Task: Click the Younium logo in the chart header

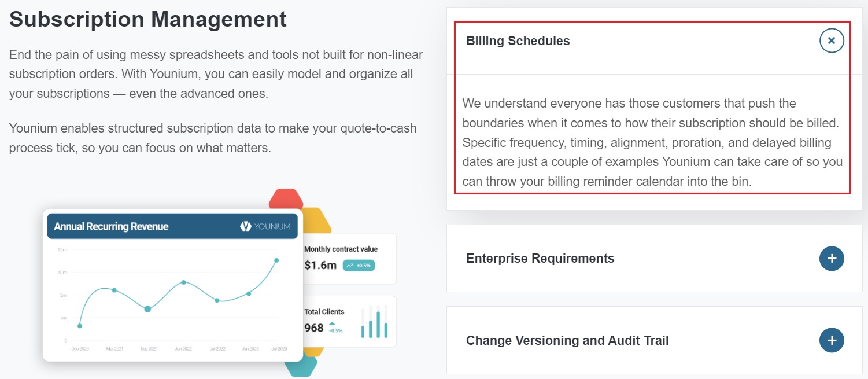Action: click(x=265, y=226)
